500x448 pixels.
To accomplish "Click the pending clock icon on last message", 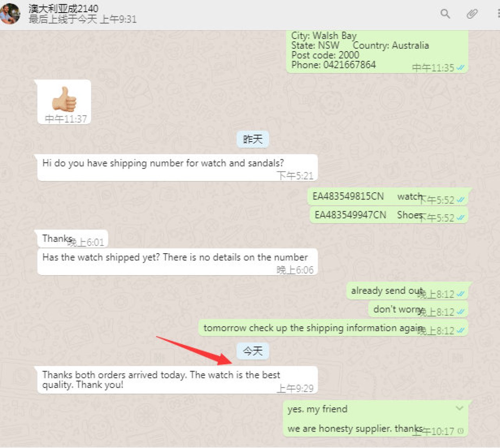I will click(x=461, y=431).
